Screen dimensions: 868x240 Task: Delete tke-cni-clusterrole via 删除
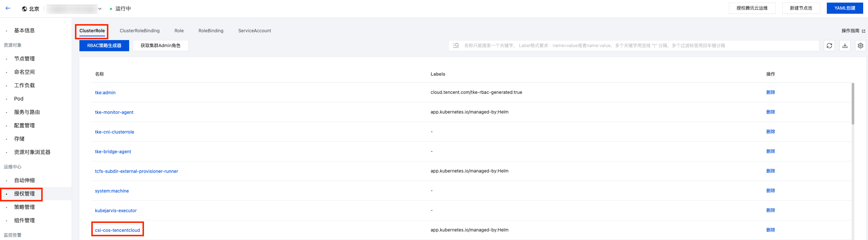(x=770, y=132)
